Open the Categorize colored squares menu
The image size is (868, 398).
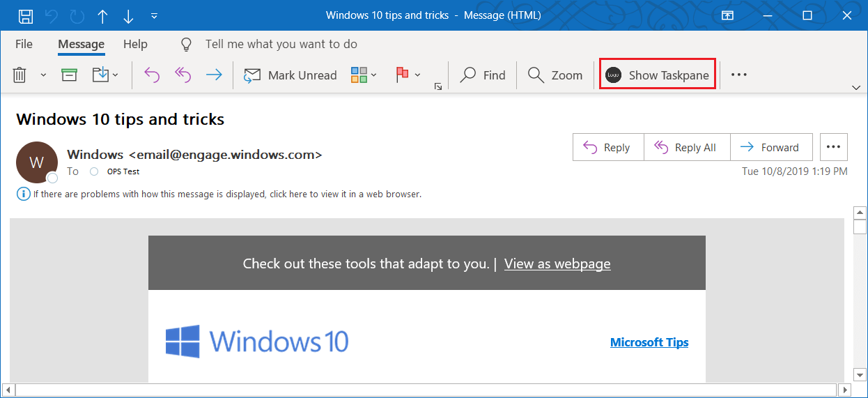click(x=364, y=75)
